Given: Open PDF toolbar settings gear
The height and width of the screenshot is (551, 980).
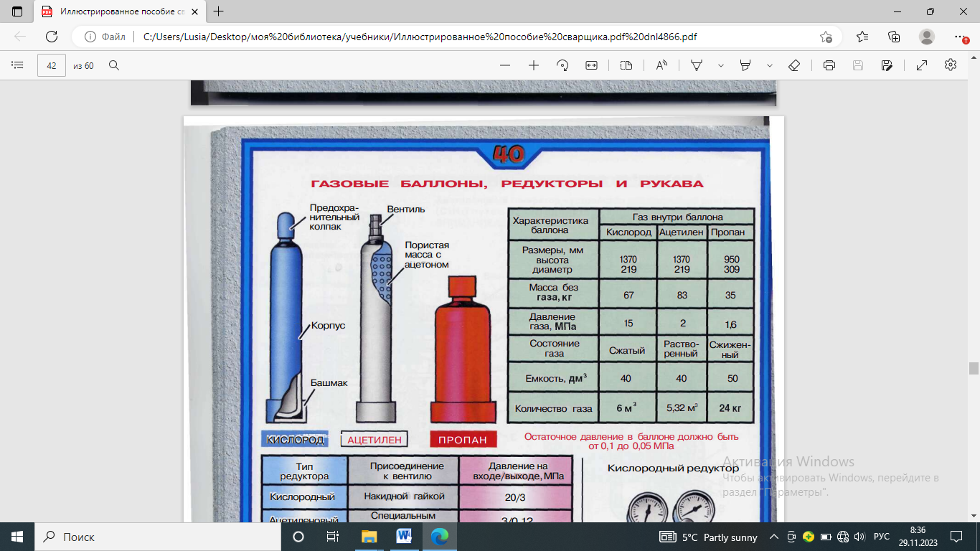Looking at the screenshot, I should 951,65.
